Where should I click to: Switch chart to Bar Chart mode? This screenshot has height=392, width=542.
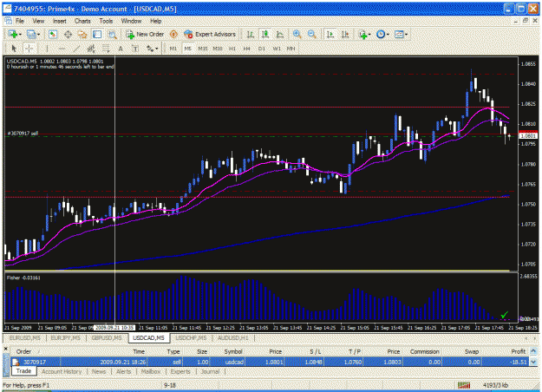[251, 34]
